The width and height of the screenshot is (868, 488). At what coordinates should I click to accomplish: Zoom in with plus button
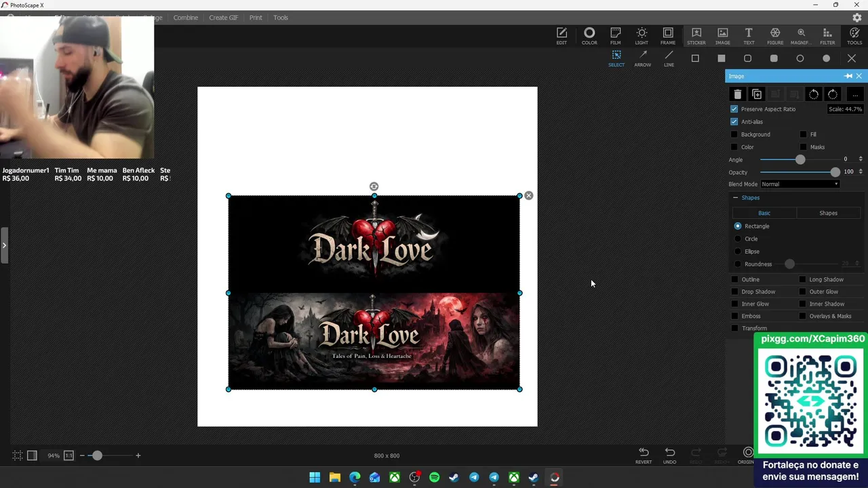tap(138, 455)
